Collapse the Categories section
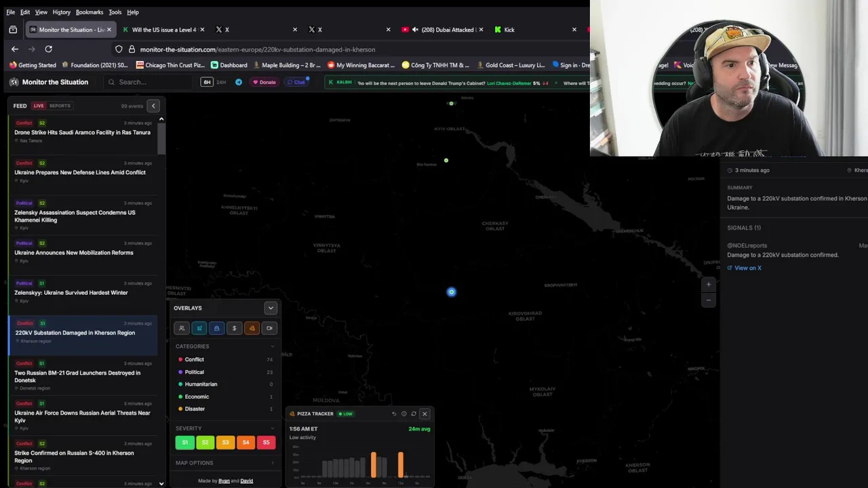 [273, 346]
